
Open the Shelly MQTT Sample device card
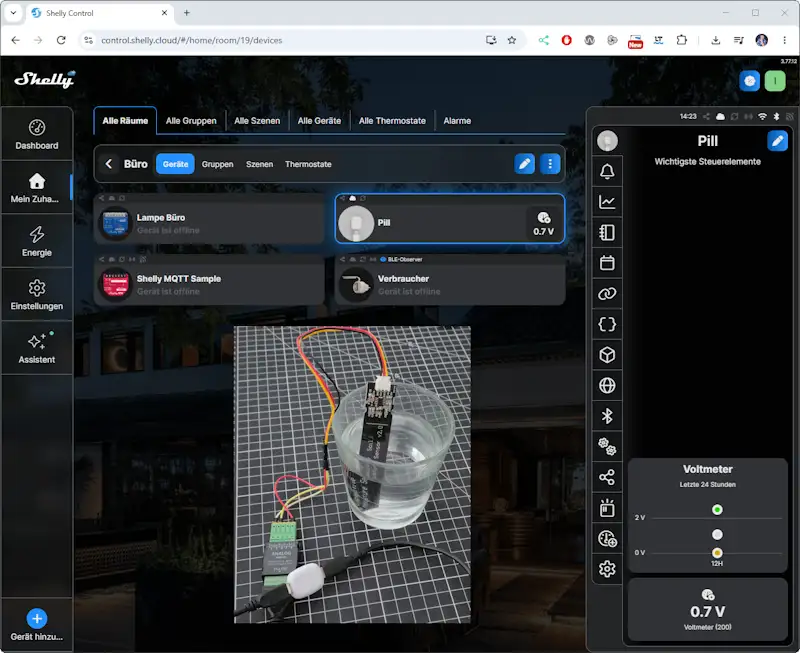pyautogui.click(x=209, y=280)
